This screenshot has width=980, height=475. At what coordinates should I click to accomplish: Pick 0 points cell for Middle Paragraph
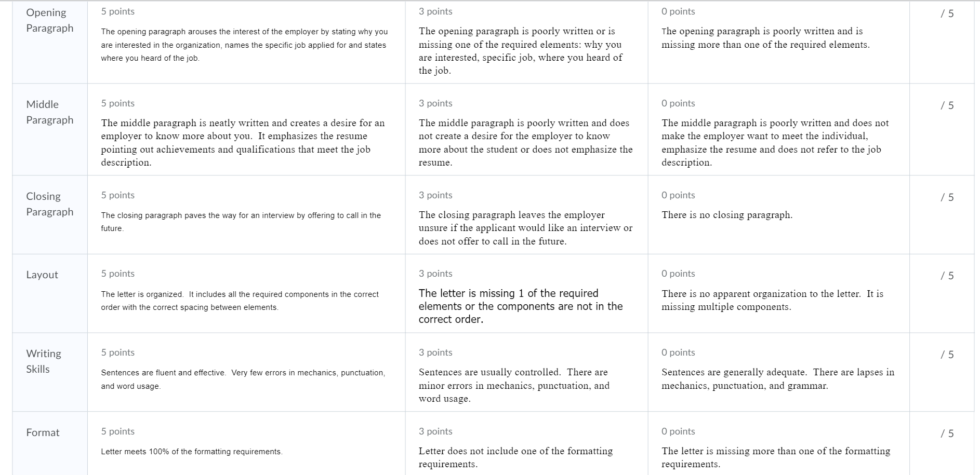point(778,129)
